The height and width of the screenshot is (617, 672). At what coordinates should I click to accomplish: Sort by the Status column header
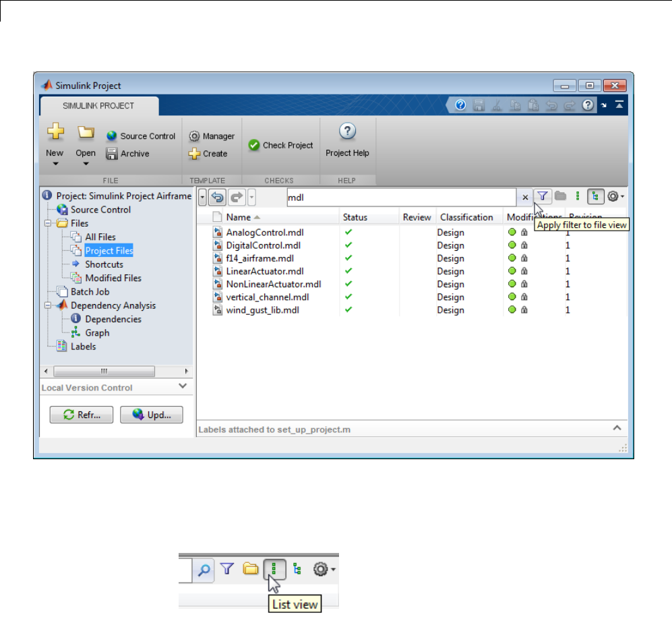[x=369, y=217]
